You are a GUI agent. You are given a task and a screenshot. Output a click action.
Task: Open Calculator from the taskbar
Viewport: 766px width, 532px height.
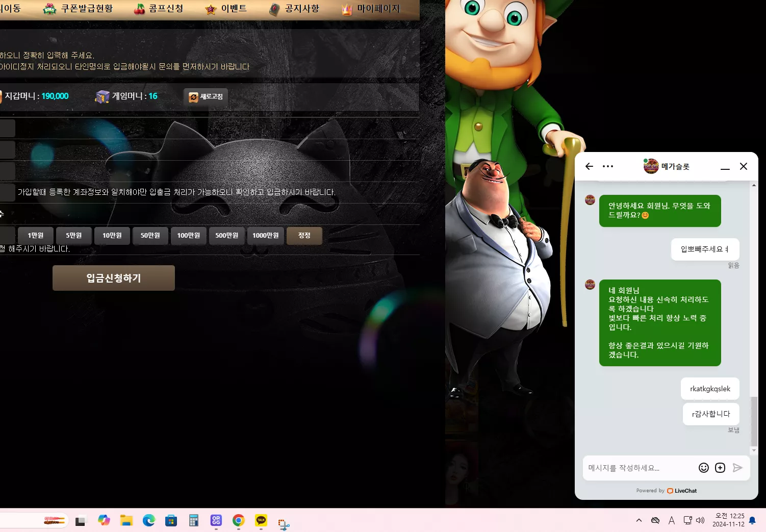tap(194, 521)
